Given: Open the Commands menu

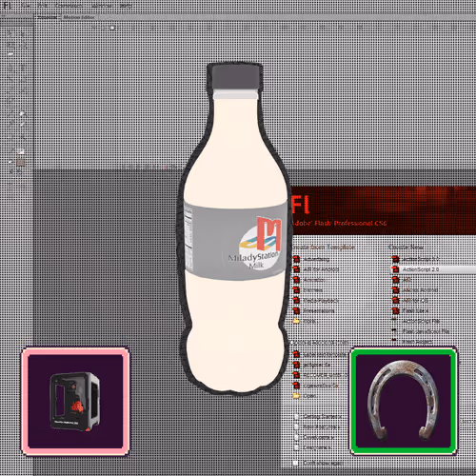Looking at the screenshot, I should point(69,6).
